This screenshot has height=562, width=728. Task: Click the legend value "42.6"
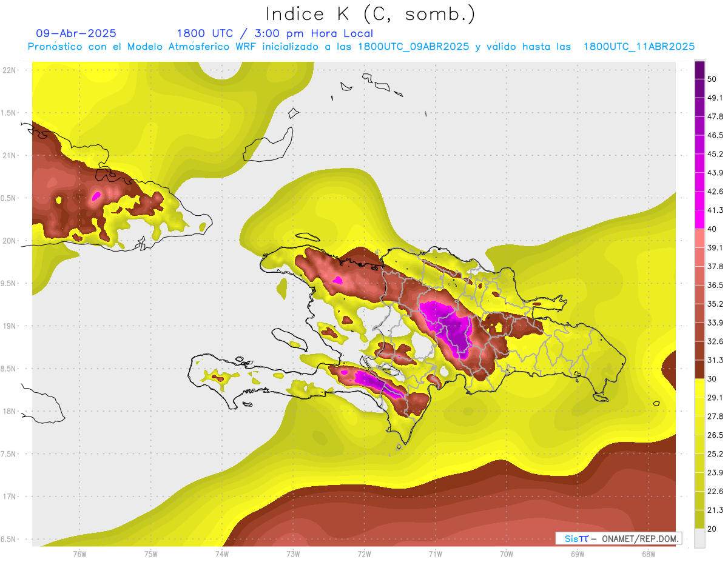pyautogui.click(x=715, y=192)
